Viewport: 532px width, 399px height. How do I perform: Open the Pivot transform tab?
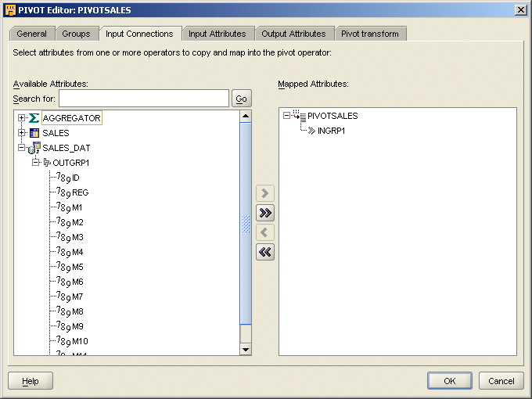(x=370, y=34)
